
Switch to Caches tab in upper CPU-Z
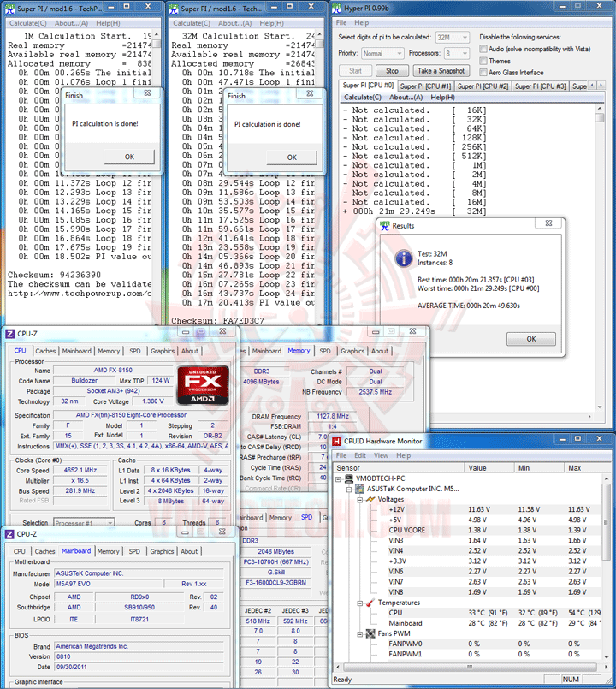[x=45, y=351]
